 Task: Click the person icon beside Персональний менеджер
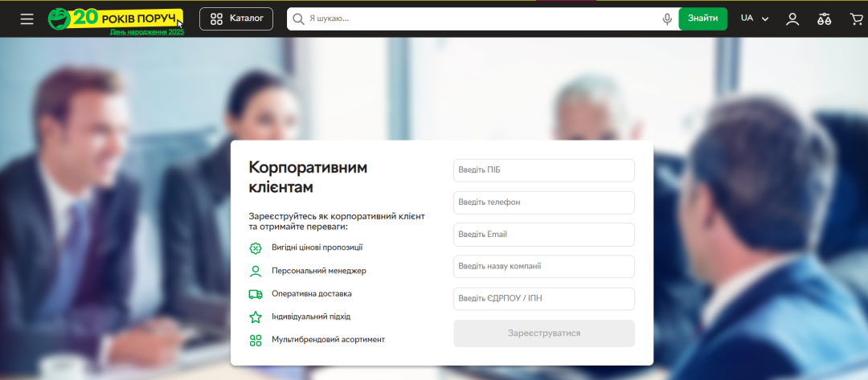256,271
